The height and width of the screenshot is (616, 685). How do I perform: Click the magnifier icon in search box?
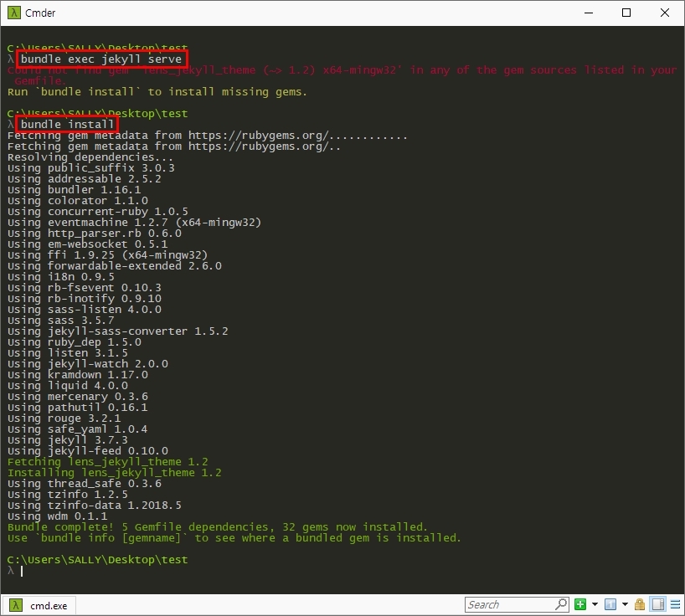click(560, 604)
